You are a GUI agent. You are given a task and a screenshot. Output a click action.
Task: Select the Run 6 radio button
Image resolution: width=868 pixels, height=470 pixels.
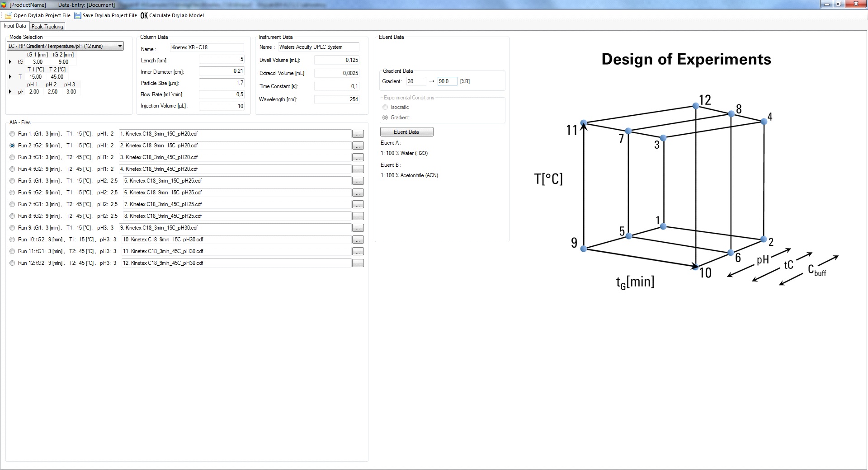(x=12, y=193)
